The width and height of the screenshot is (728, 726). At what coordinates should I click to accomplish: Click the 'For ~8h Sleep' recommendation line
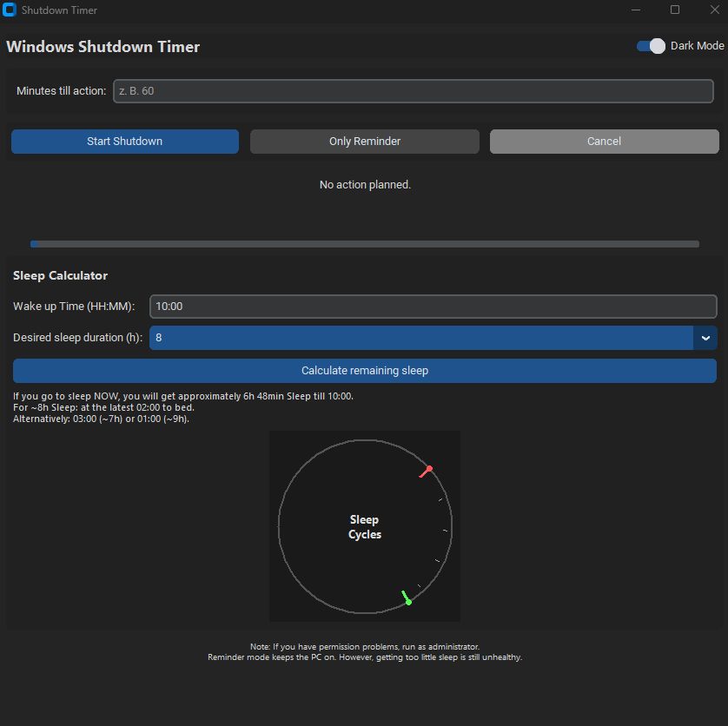pos(103,407)
